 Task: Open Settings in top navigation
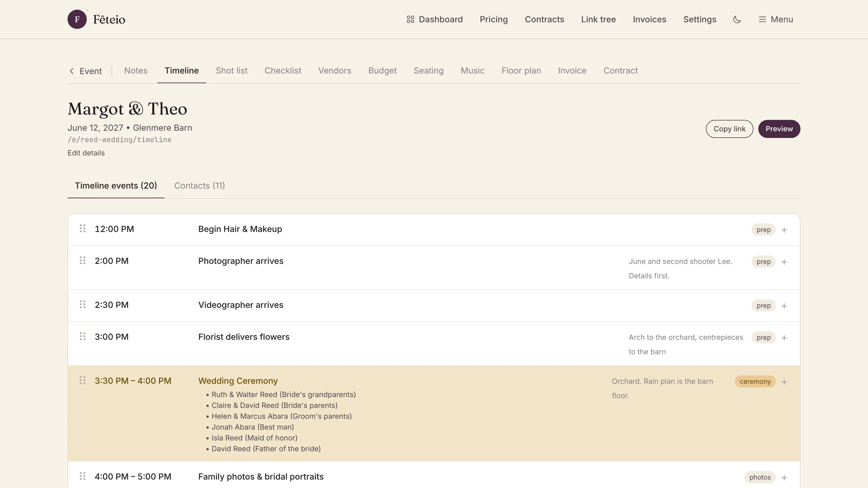700,19
